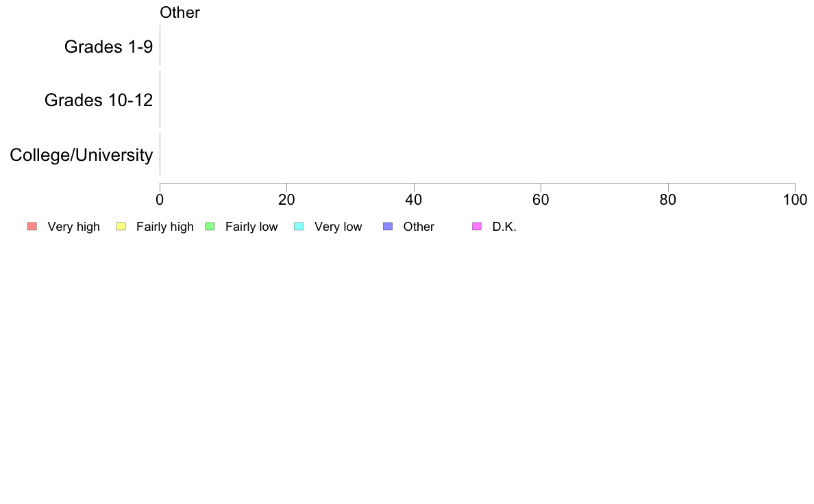Click the 60 tick label on the x-axis
814x504 pixels.
[x=541, y=199]
